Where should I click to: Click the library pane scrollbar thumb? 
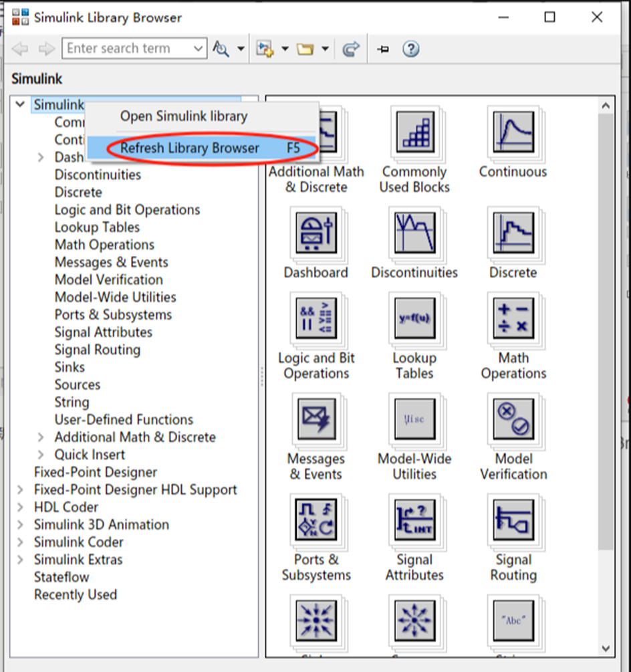(606, 331)
